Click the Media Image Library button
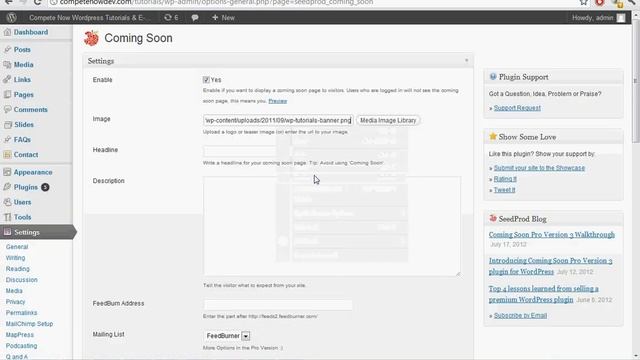Viewport: 640px width, 360px height. click(x=388, y=120)
